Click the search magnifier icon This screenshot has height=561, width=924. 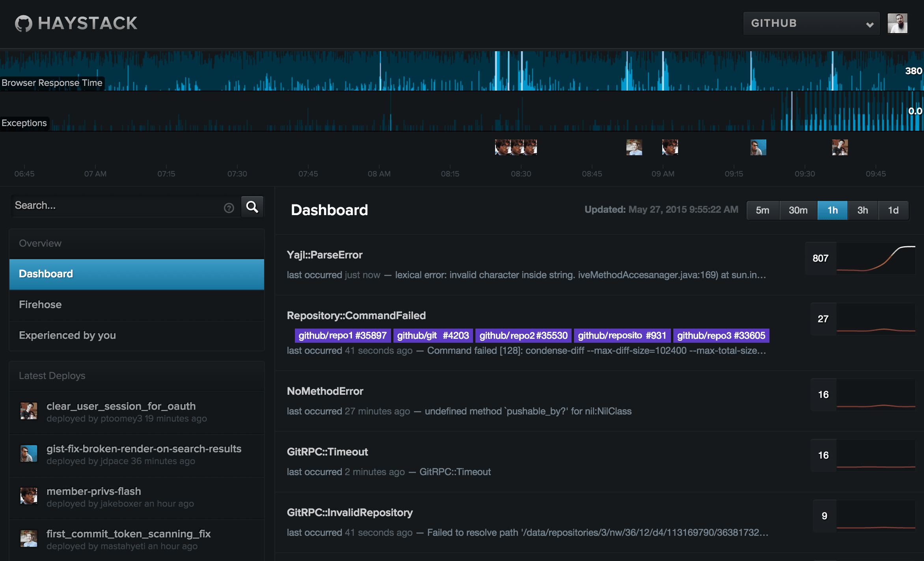[252, 206]
